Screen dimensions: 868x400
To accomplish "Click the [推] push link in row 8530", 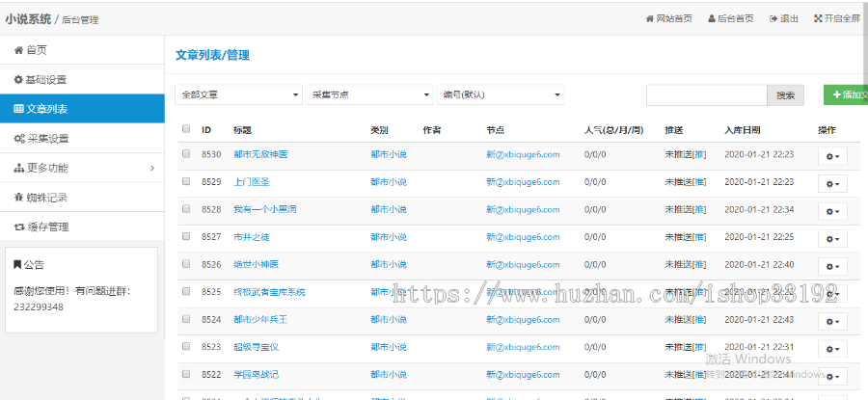I will (x=700, y=154).
